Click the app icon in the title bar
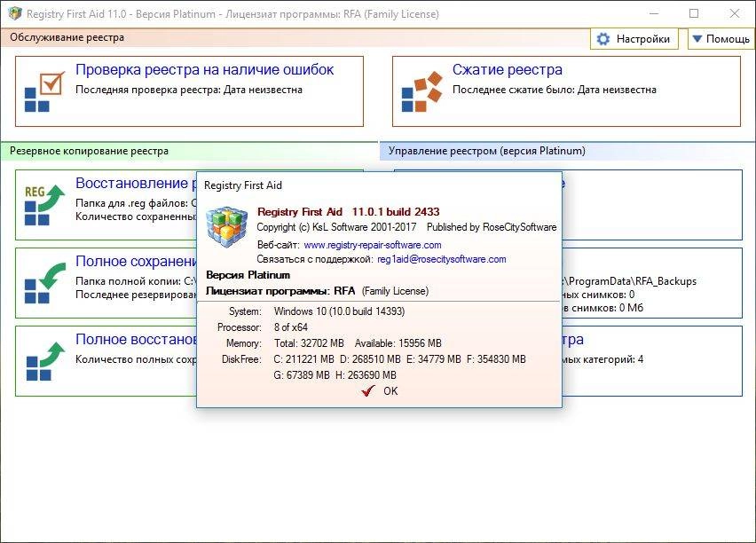 point(14,13)
